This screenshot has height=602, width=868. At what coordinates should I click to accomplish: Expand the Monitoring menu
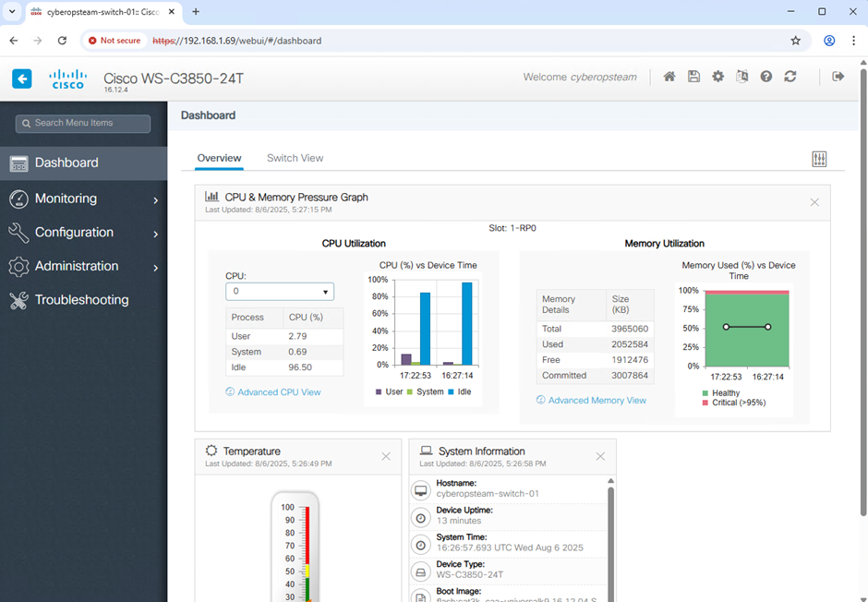coord(84,199)
